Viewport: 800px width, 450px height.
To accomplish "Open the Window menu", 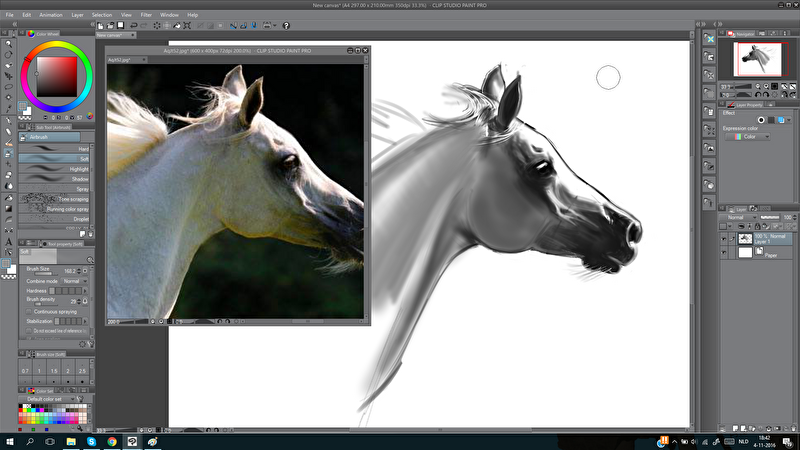I will point(169,15).
